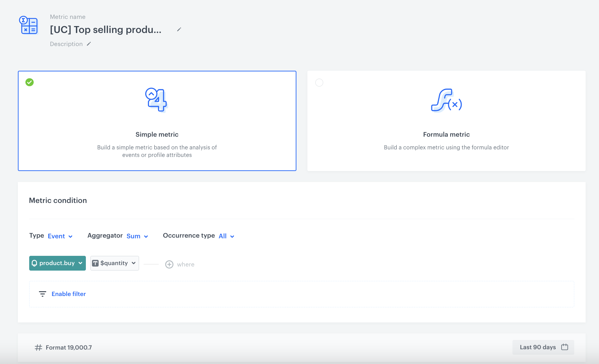Click the green Simple metric checkmark

pos(30,82)
